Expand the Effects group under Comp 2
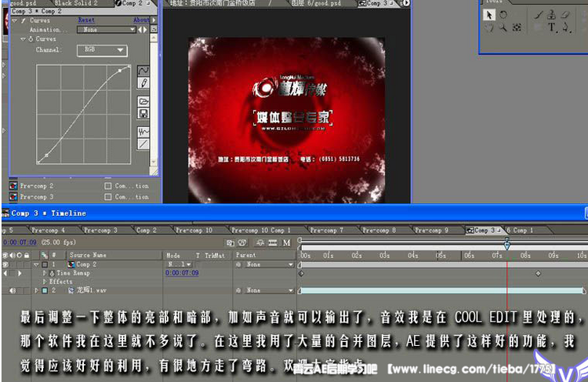The image size is (588, 382). point(45,282)
